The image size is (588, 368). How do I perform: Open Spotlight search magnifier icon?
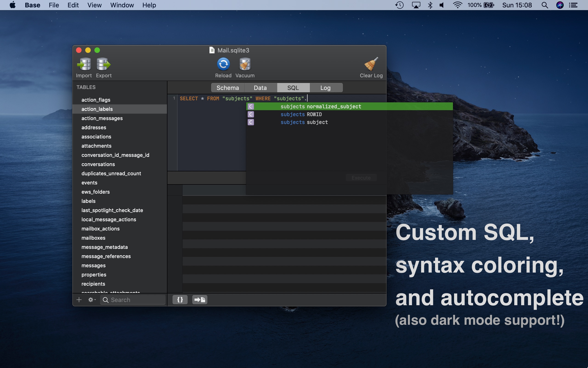coord(545,5)
